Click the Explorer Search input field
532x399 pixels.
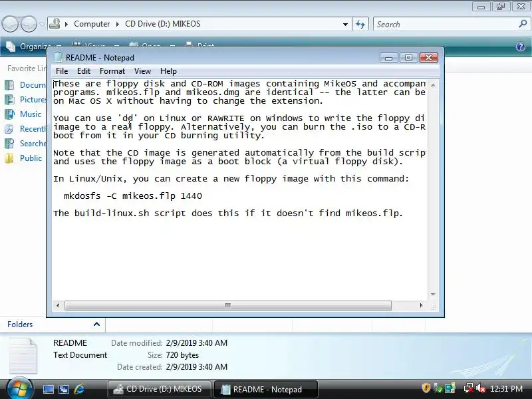[x=446, y=25]
